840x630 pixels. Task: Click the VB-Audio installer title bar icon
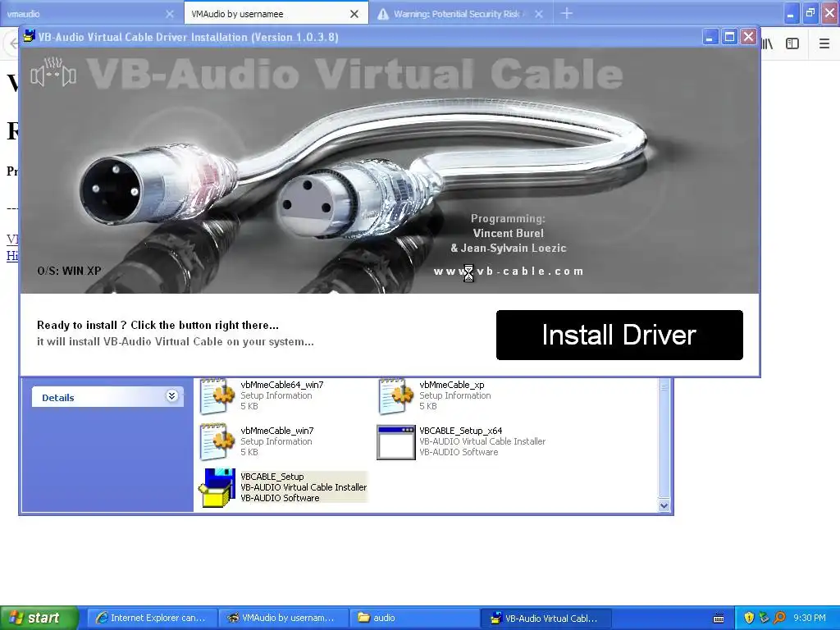(29, 36)
